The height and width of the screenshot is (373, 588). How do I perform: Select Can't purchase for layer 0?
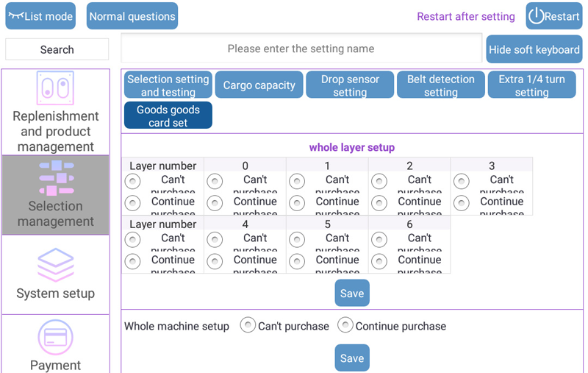215,181
